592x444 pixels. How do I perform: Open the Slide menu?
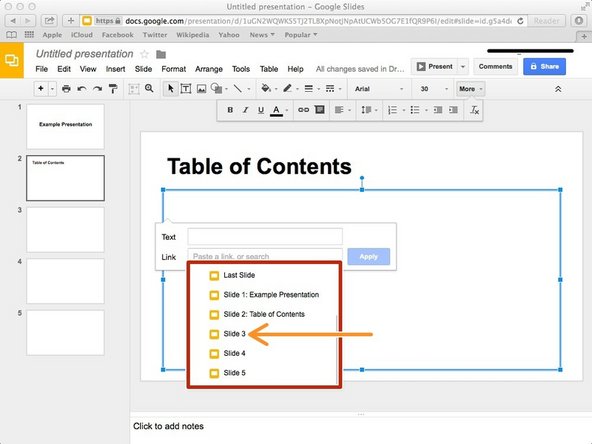coord(143,69)
